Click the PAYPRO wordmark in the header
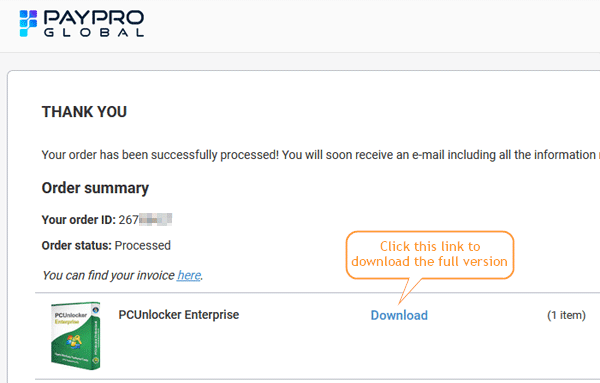The width and height of the screenshot is (600, 383). (94, 17)
